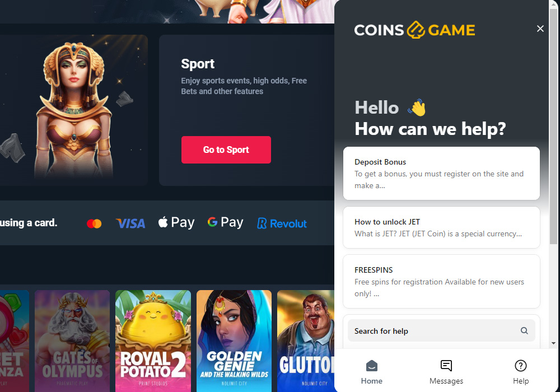Click the widget scrollbar down arrow
560x392 pixels.
tap(553, 343)
